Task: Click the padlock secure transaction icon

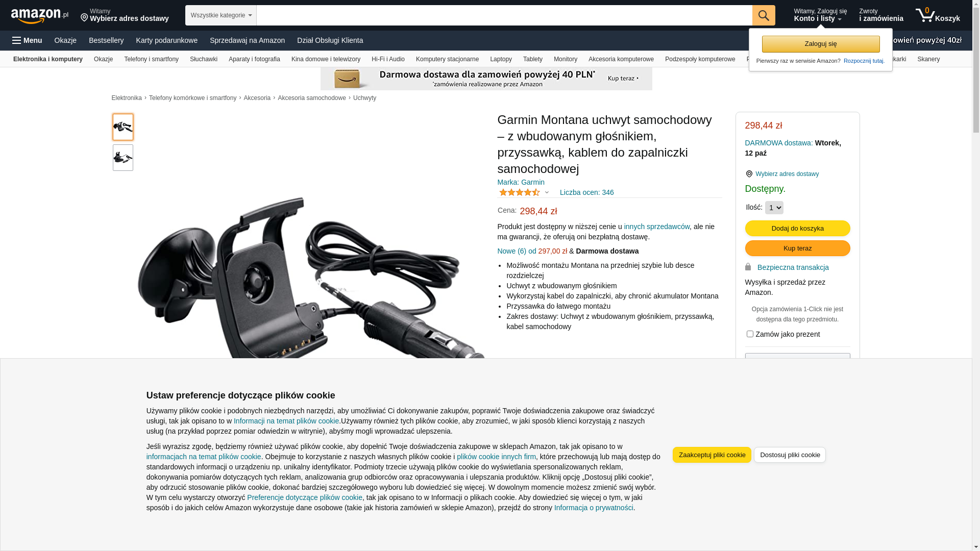Action: [x=748, y=267]
